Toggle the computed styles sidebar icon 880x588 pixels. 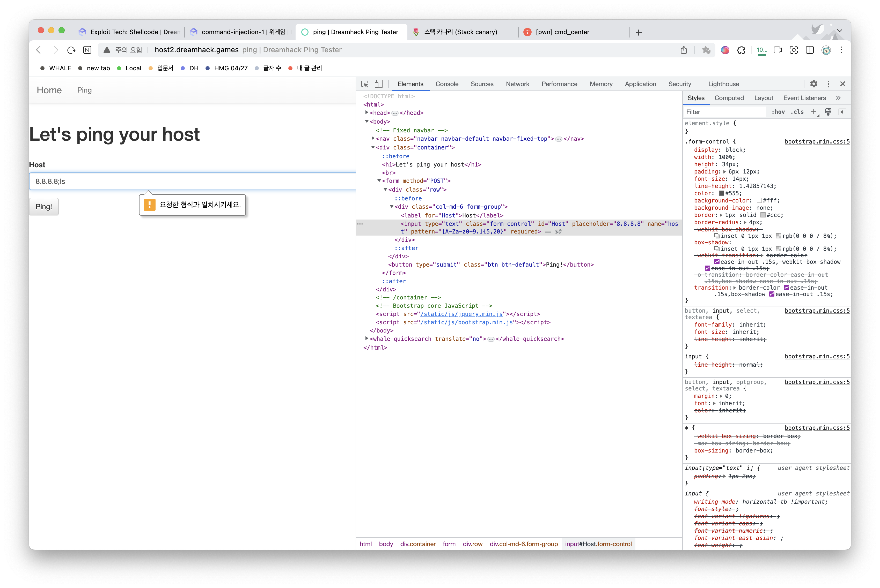[x=842, y=112]
